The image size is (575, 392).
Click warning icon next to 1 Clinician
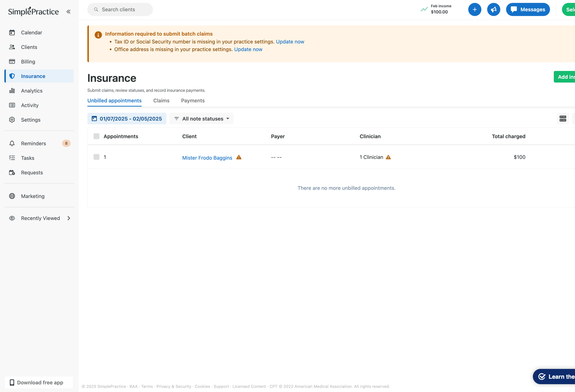coord(388,157)
